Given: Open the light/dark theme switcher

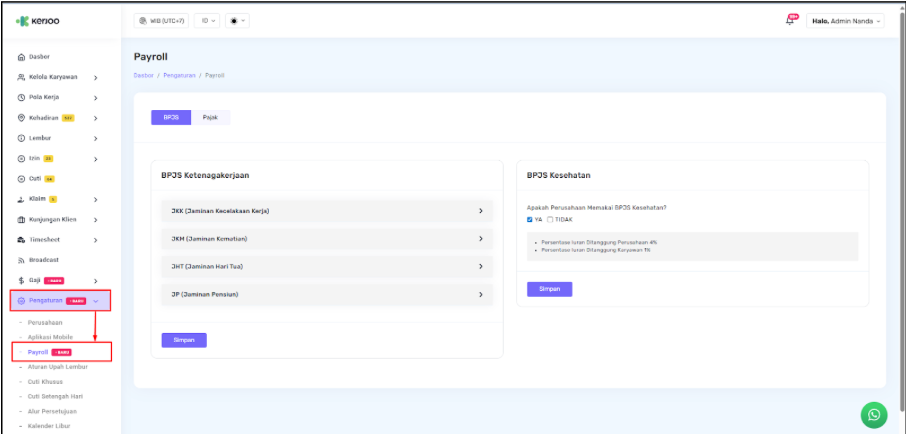Looking at the screenshot, I should tap(240, 21).
